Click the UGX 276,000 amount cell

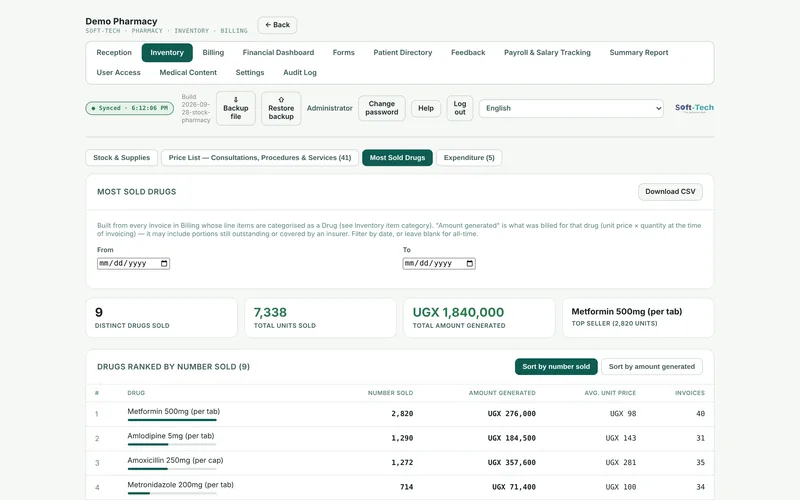click(x=511, y=414)
